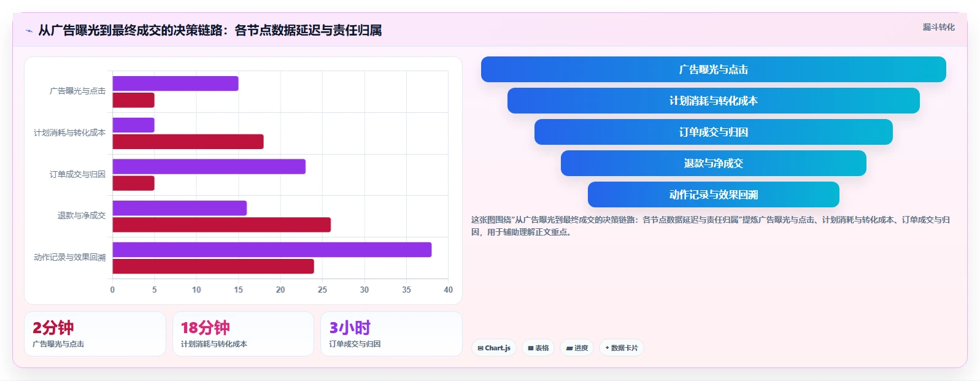Click the 动作记录与效果回溯 y-axis label
Viewport: 980px width, 381px height.
tap(69, 257)
